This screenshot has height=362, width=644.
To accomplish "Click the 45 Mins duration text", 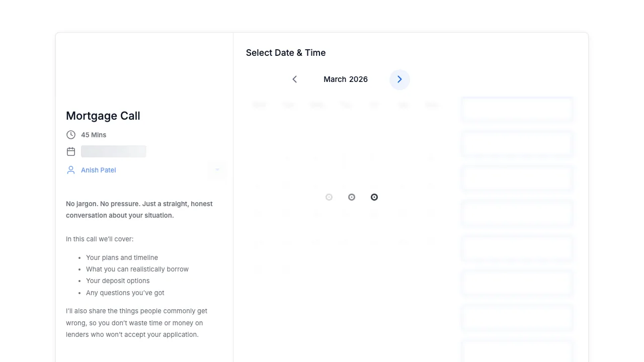I will 94,135.
